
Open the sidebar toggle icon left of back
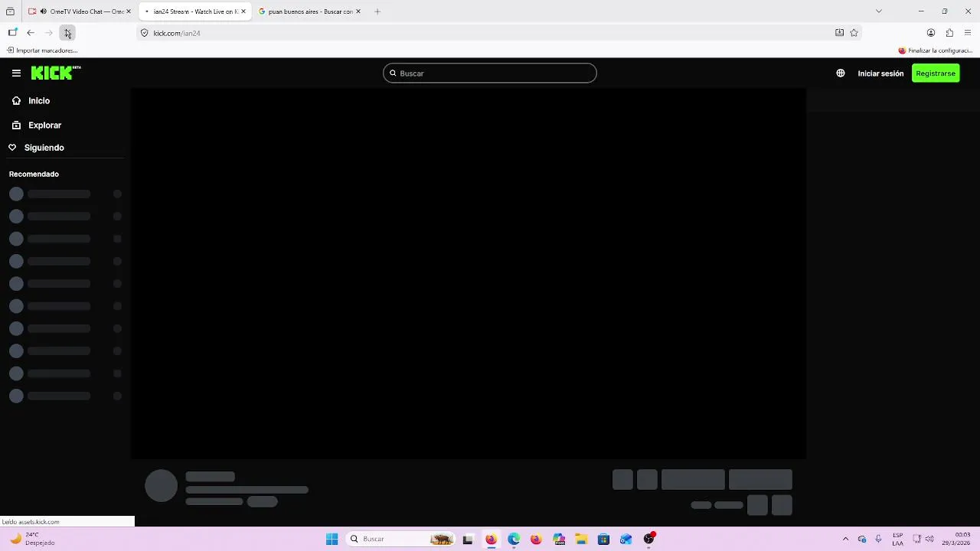click(12, 33)
